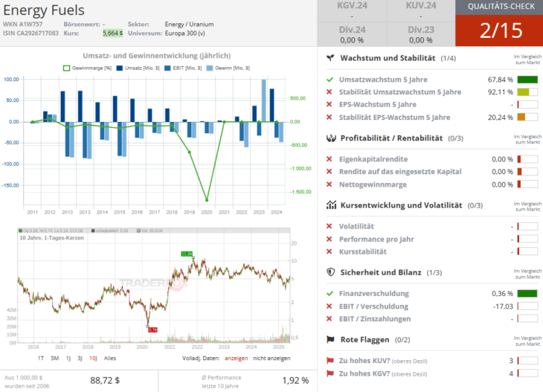Click red X beside EPS-Wachstum 5 Jahre
The image size is (543, 392).
330,104
